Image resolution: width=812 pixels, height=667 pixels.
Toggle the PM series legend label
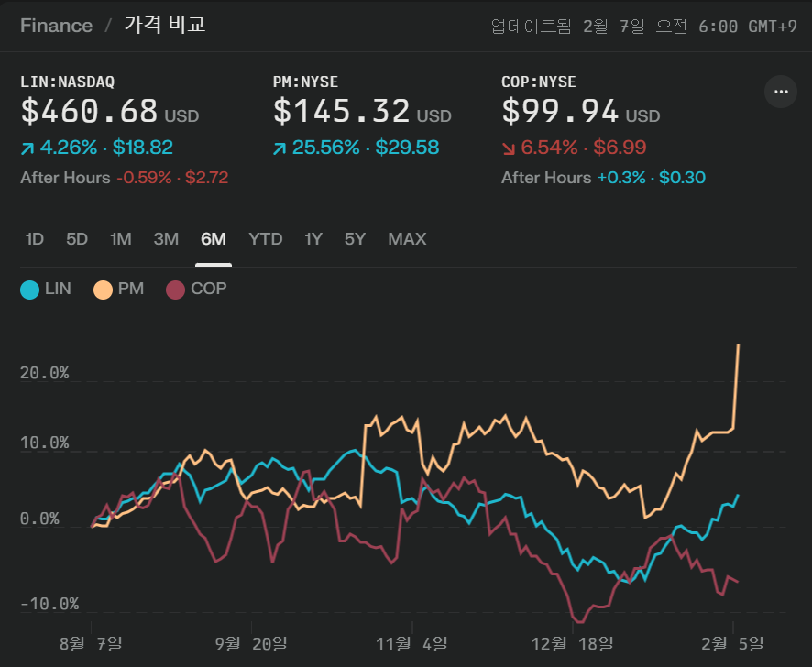[130, 289]
